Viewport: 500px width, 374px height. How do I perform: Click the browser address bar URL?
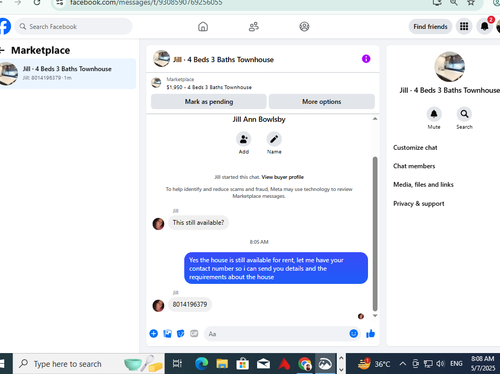[x=146, y=3]
